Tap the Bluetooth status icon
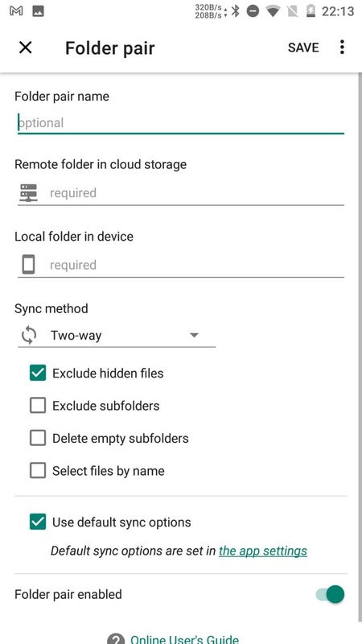The image size is (362, 644). tap(236, 11)
